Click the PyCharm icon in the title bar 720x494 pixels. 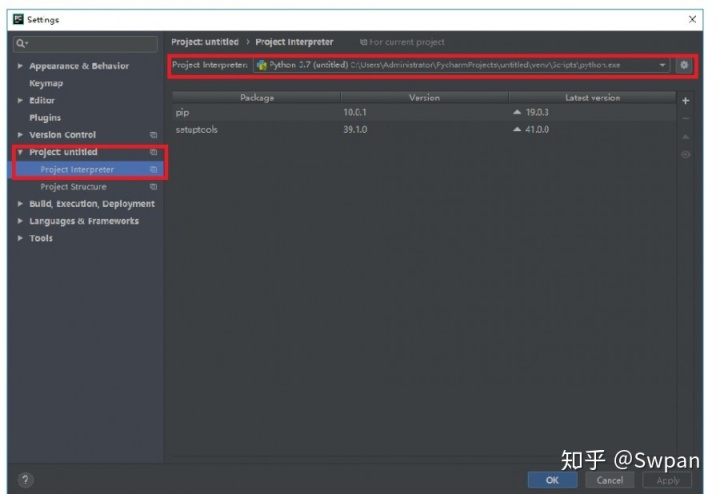(18, 19)
